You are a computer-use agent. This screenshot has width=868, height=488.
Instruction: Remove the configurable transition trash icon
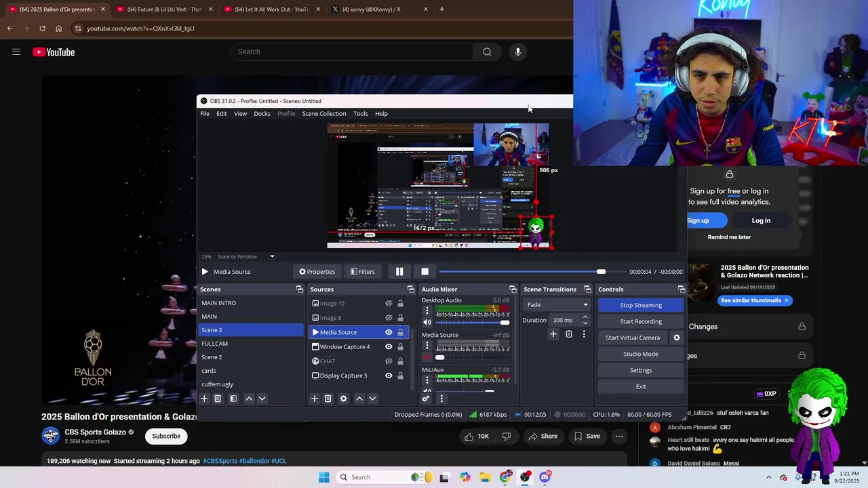click(569, 334)
